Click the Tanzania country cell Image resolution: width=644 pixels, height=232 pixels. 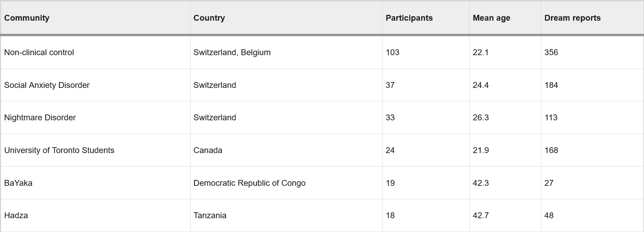pos(210,215)
